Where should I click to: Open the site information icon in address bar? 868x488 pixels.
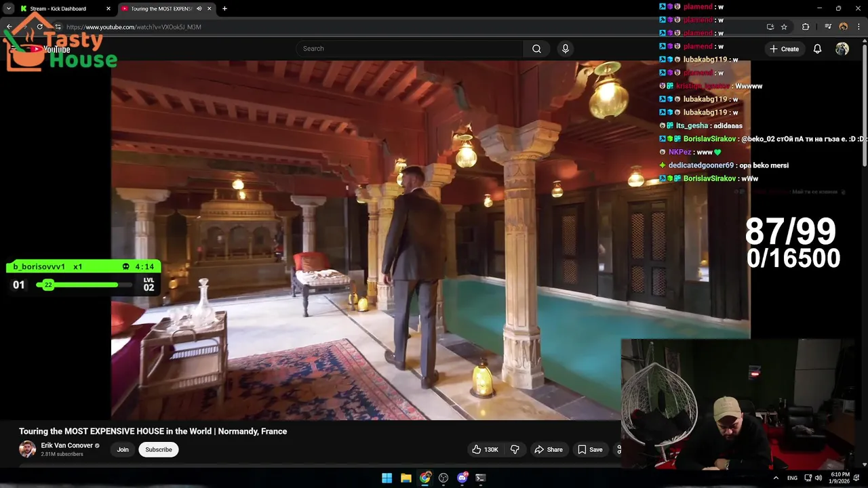pos(58,27)
